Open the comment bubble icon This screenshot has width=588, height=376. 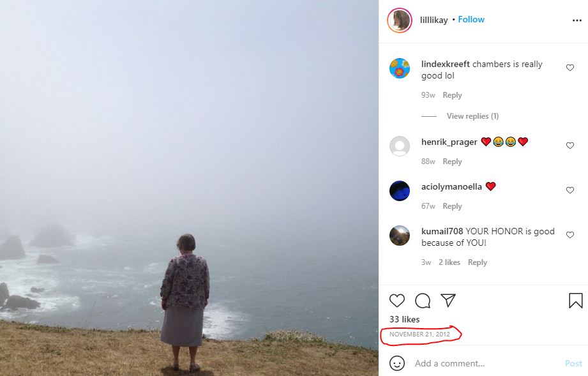click(423, 301)
